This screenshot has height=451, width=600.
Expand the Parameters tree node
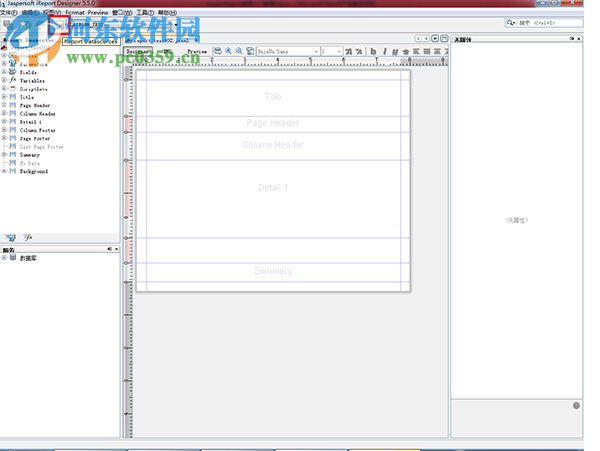coord(4,64)
